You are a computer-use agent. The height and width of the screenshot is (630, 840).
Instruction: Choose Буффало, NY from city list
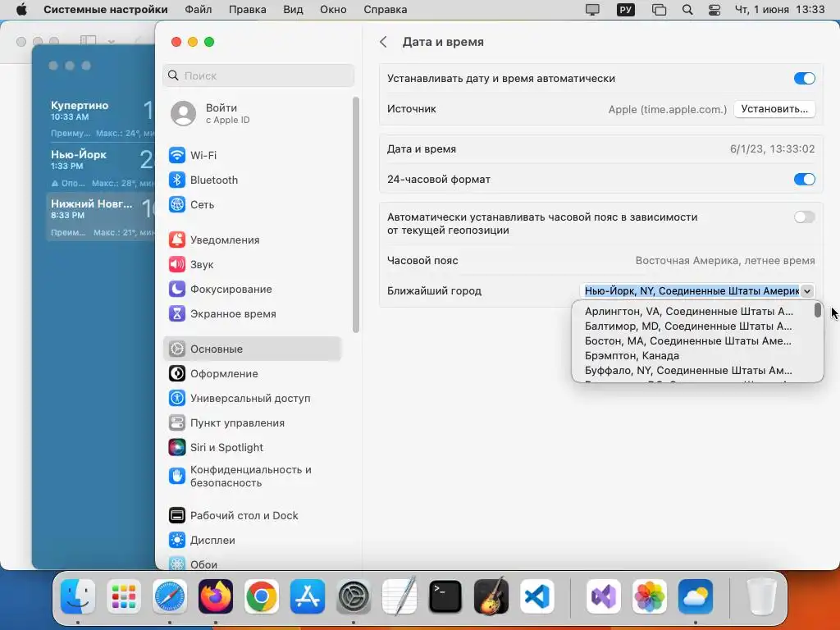689,370
